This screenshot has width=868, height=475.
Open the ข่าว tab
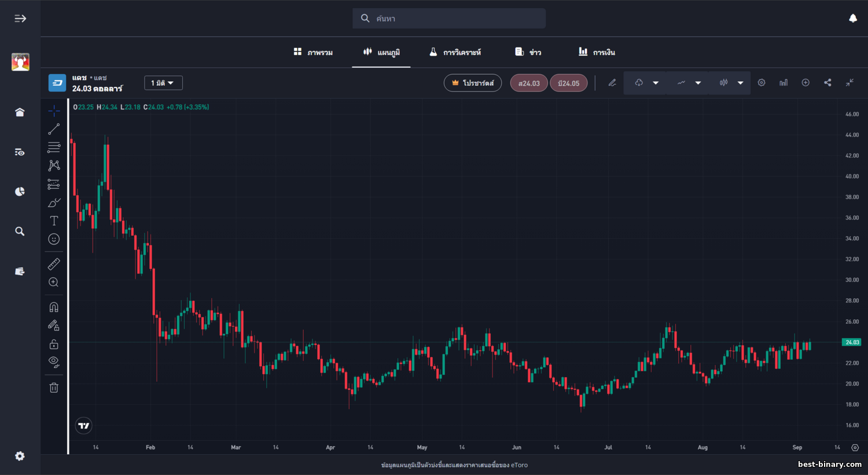point(528,52)
